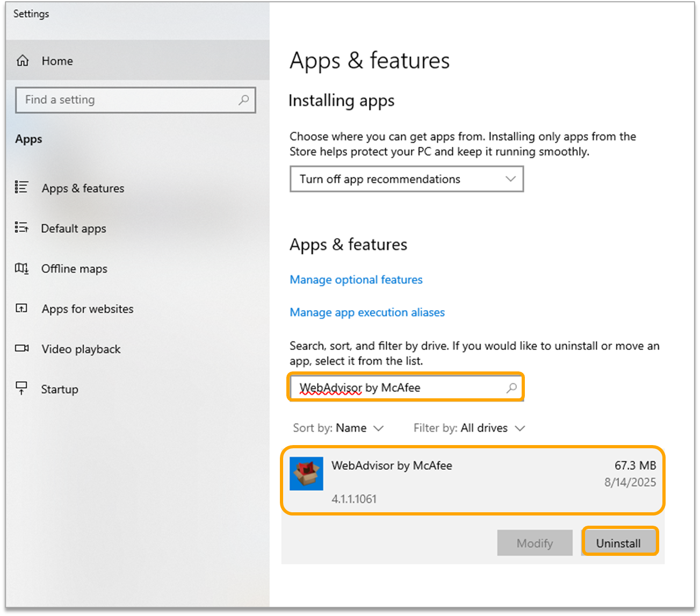The height and width of the screenshot is (616, 700).
Task: Select the WebAdvisor by McAfee list entry
Action: tap(473, 480)
